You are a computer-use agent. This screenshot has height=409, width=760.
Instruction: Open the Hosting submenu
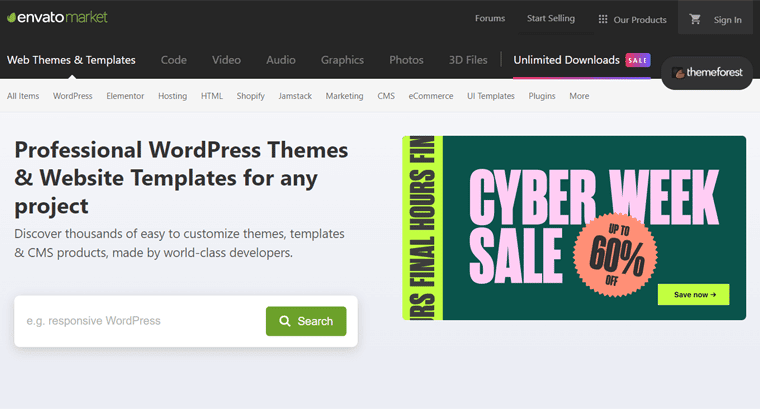(173, 96)
